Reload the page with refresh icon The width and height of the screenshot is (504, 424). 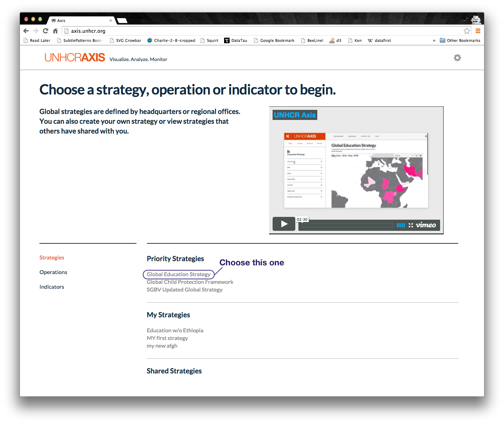[45, 31]
